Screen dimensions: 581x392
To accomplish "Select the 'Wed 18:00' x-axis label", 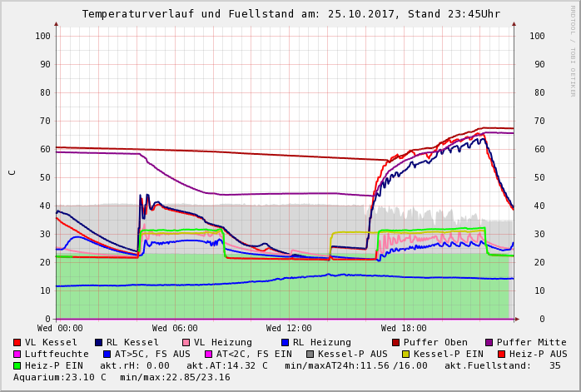I will click(404, 329).
